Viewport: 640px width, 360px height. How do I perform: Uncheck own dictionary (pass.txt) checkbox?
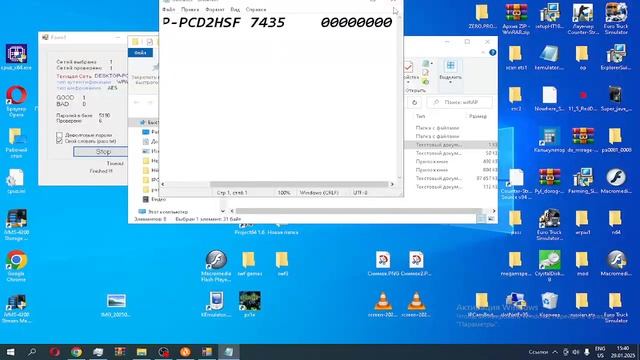(x=59, y=141)
